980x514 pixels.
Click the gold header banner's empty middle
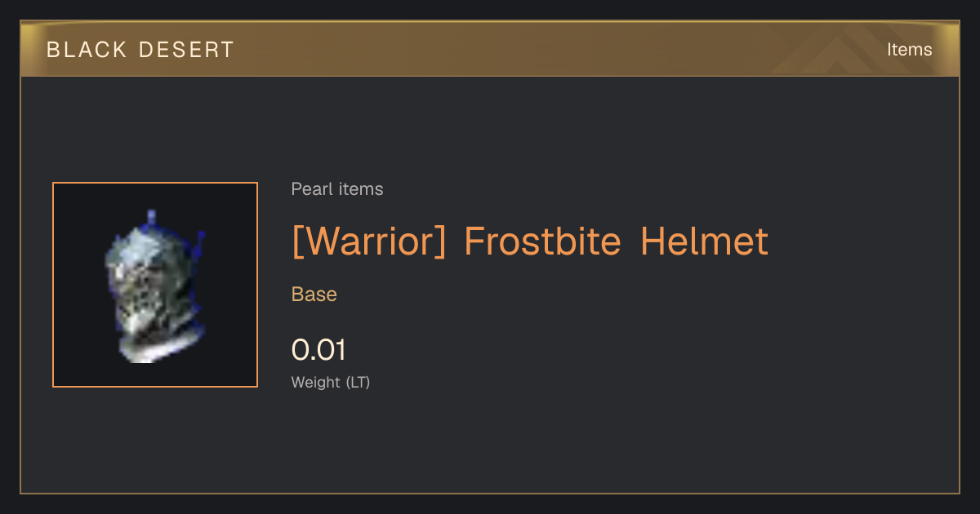490,49
